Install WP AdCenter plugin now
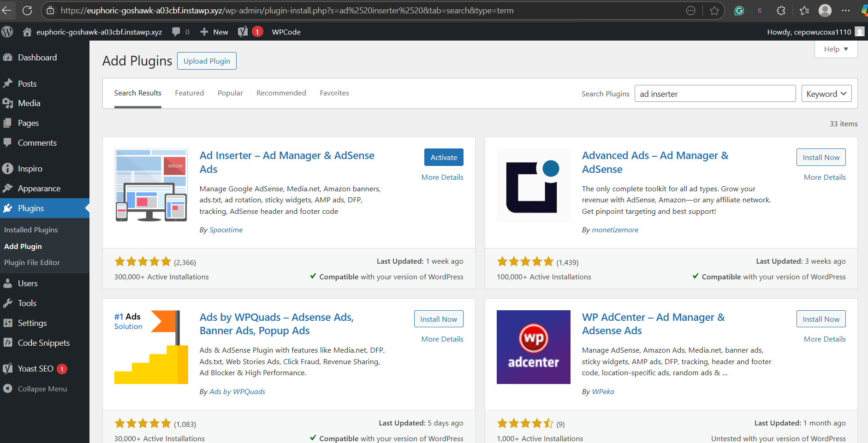This screenshot has height=443, width=868. [x=821, y=319]
